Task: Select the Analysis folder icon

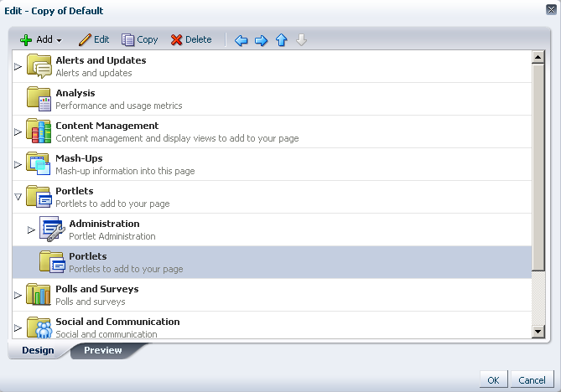Action: coord(39,99)
